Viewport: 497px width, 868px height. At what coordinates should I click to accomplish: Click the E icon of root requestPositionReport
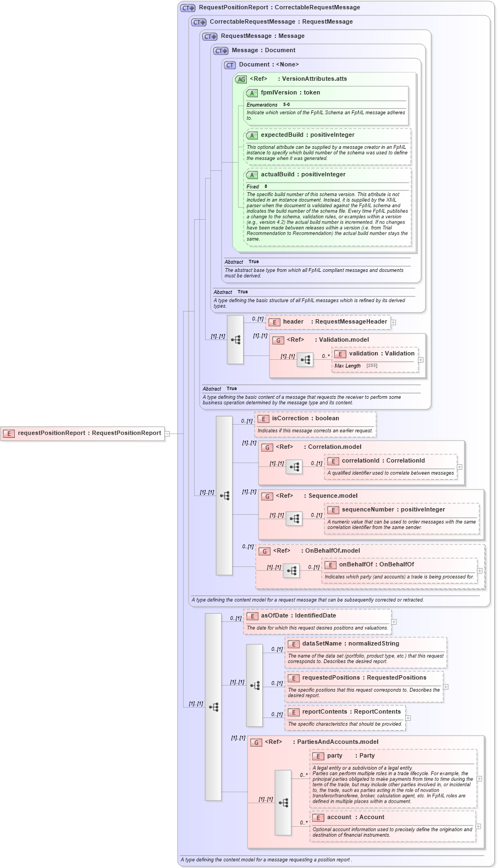(x=9, y=434)
